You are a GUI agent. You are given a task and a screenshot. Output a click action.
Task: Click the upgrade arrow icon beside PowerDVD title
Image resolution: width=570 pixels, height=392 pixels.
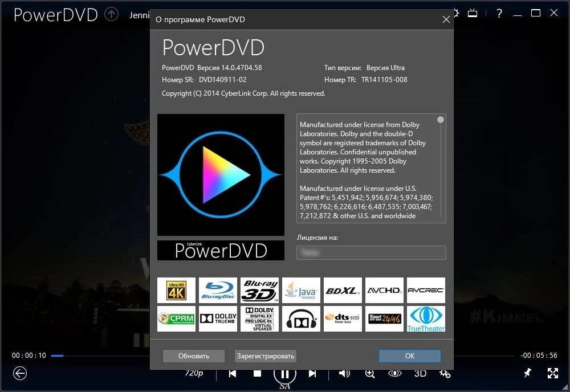[x=111, y=14]
